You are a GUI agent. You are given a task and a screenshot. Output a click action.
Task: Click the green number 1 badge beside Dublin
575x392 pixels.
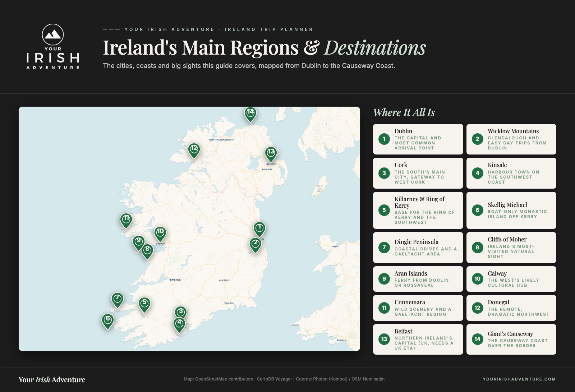coord(384,139)
